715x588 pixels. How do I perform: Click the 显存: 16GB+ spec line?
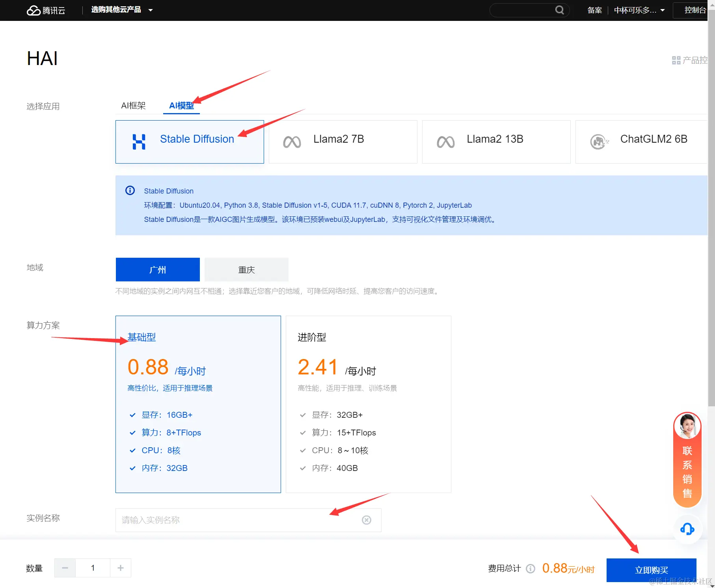167,415
